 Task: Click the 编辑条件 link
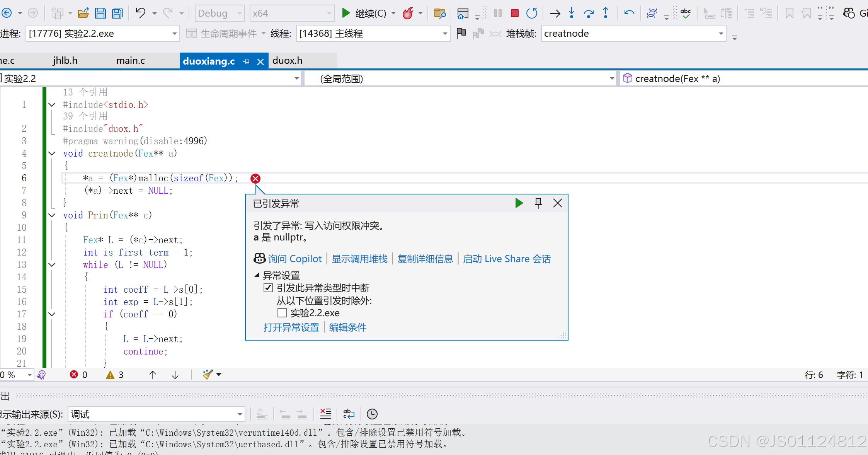point(348,327)
